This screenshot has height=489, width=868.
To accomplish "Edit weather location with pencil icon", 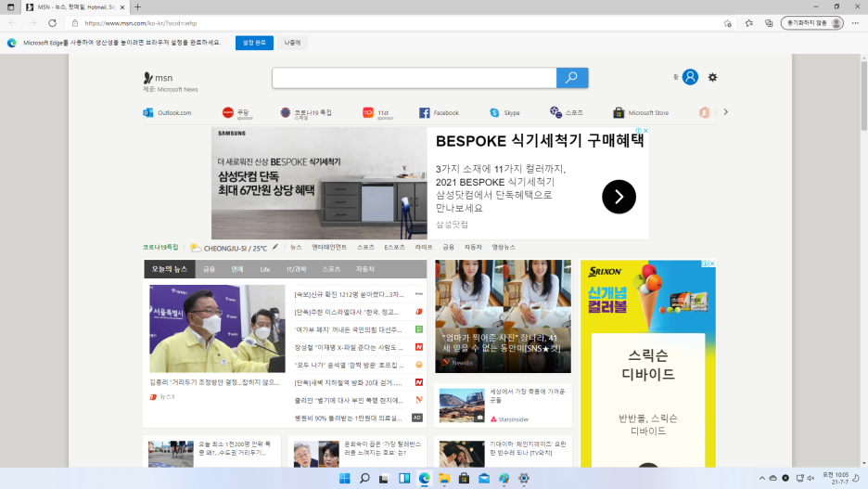I will (275, 247).
